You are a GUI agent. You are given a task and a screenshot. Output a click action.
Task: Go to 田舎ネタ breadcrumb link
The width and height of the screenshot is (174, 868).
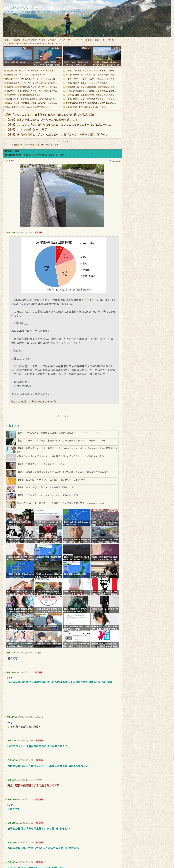pyautogui.click(x=20, y=43)
